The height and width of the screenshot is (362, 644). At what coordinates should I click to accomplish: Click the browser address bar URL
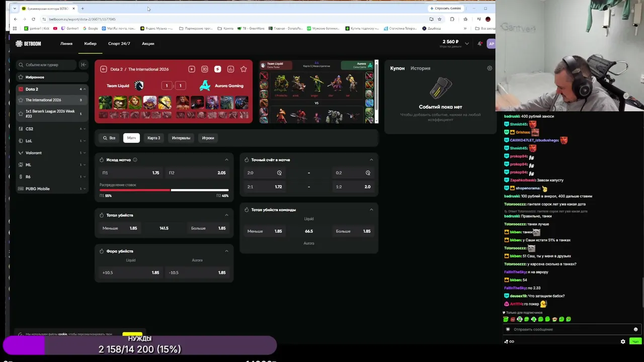[83, 19]
